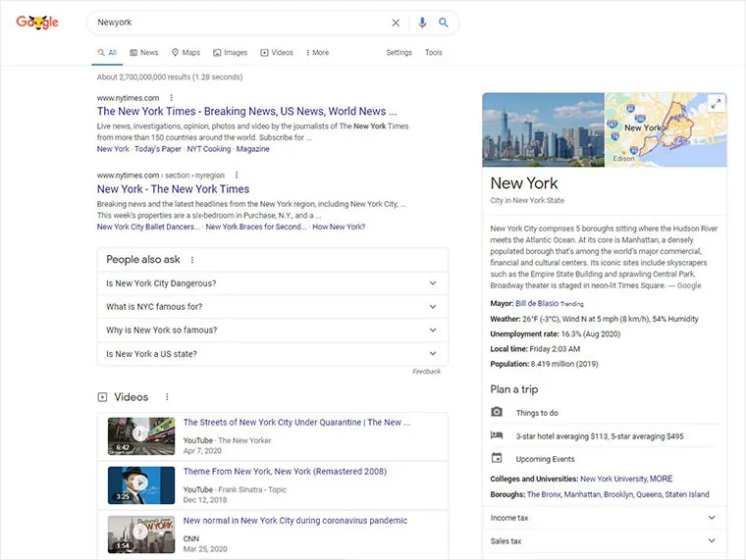Open the New York map image
746x560 pixels.
point(666,129)
